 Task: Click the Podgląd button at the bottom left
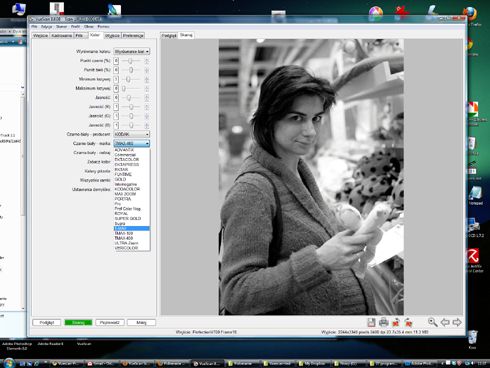pos(47,323)
